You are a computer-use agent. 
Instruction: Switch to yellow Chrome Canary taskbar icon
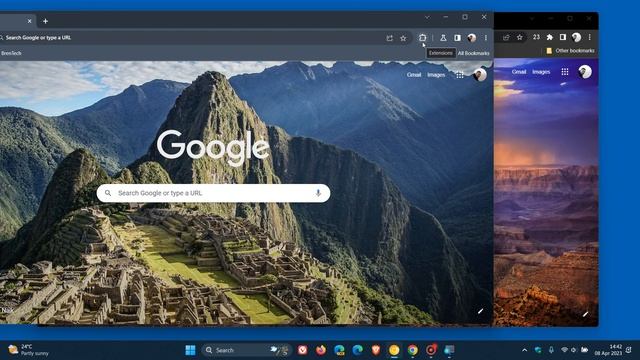[x=394, y=350]
